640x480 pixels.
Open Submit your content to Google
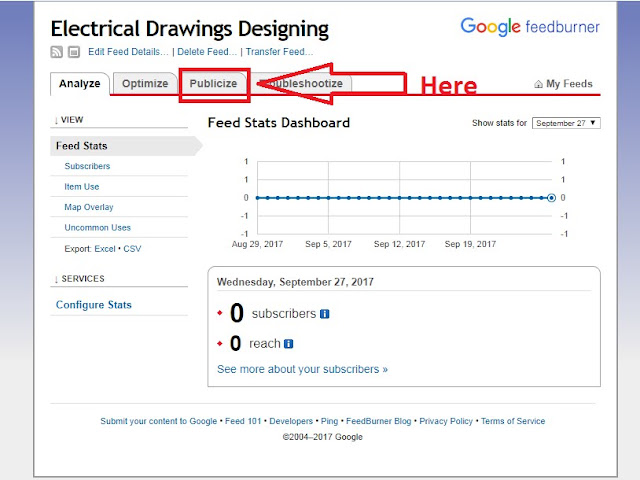click(x=159, y=421)
